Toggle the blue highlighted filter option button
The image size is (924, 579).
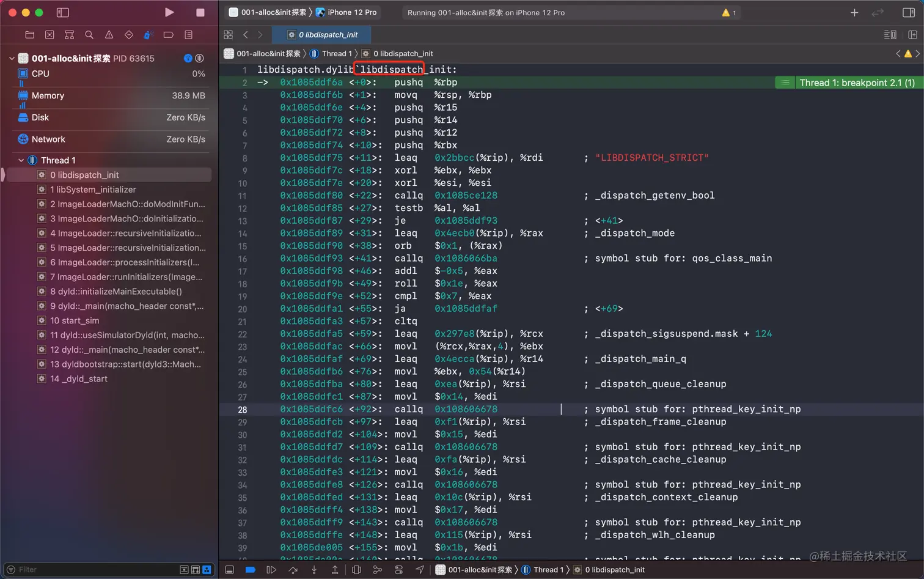pos(207,569)
